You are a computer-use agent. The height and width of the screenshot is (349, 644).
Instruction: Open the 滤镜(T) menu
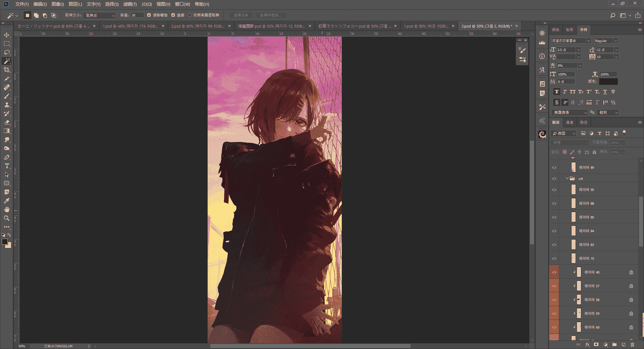pyautogui.click(x=130, y=4)
